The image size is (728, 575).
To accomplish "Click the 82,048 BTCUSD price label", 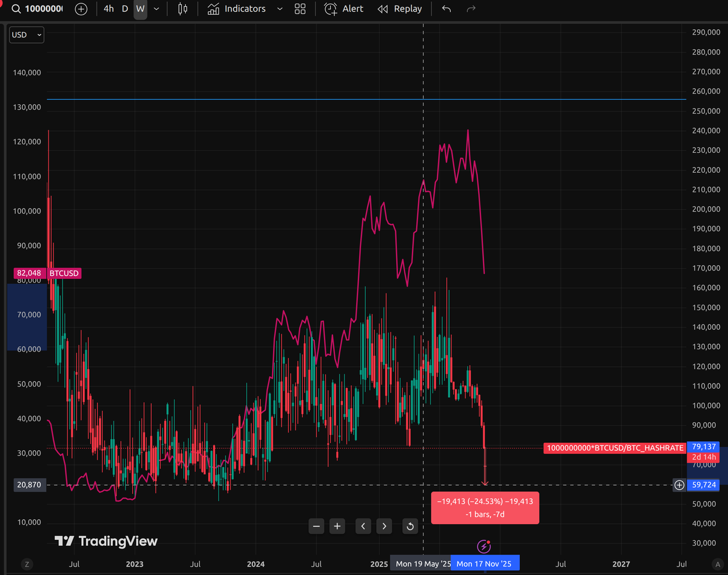I will [47, 273].
